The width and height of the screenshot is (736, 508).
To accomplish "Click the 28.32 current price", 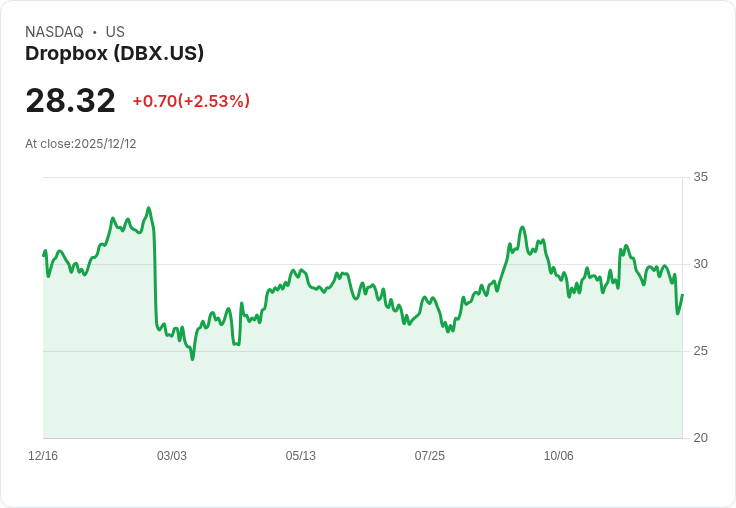I will point(70,100).
